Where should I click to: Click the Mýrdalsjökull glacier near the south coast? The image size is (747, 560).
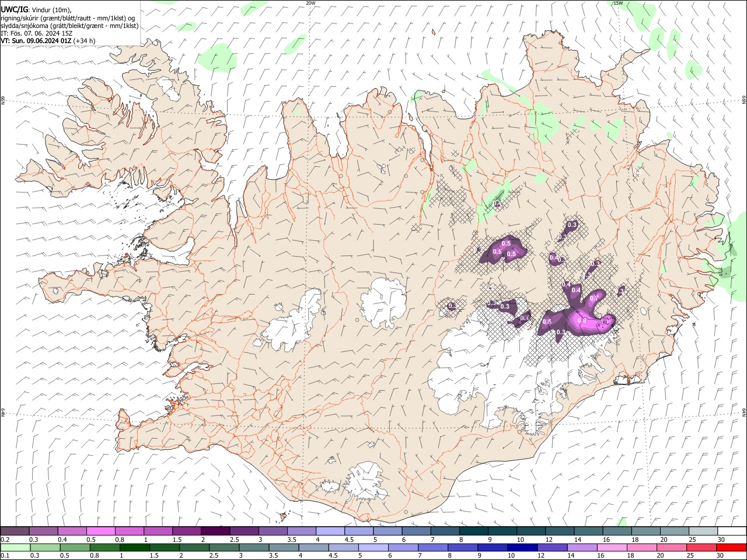tap(365, 482)
